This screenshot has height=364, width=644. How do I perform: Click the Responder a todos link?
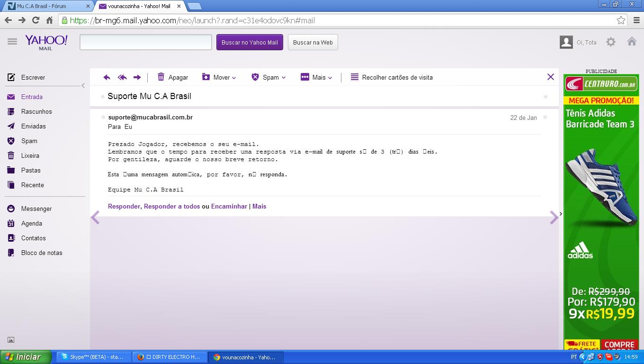(171, 206)
